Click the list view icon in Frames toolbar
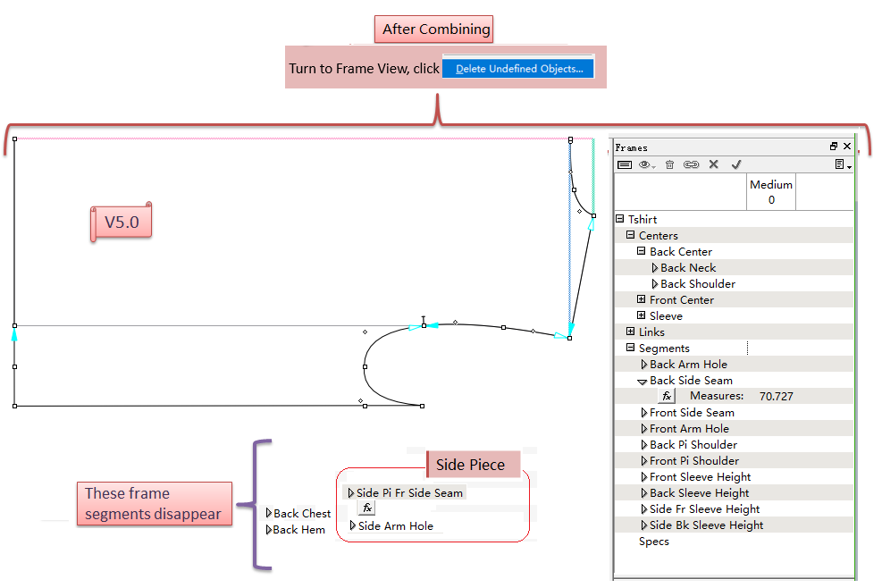882x588 pixels. tap(625, 164)
